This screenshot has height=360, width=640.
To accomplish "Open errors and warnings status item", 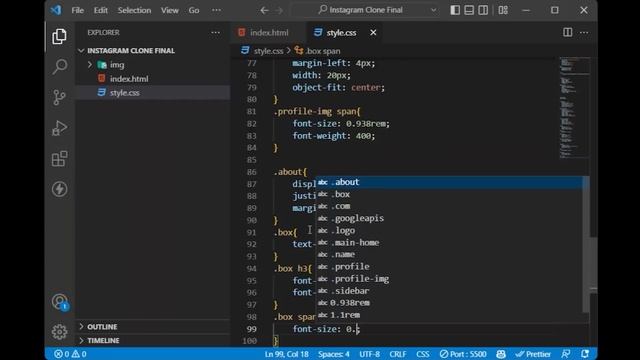I will pyautogui.click(x=70, y=354).
